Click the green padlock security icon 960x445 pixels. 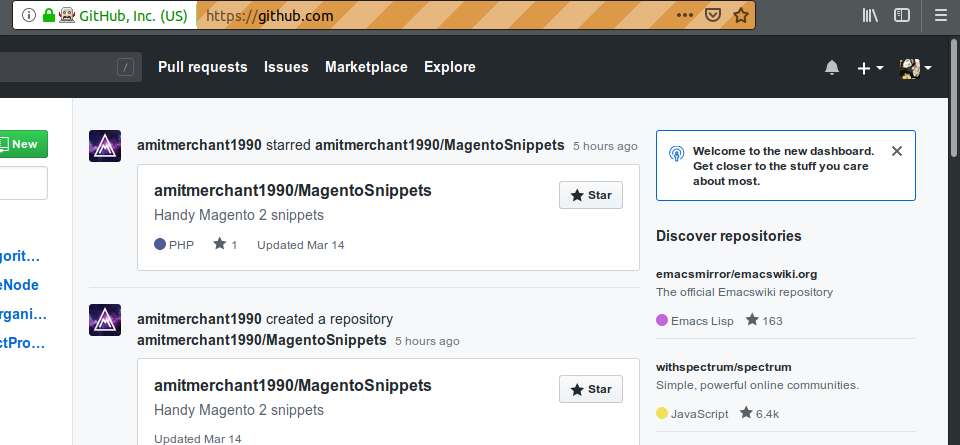(49, 15)
